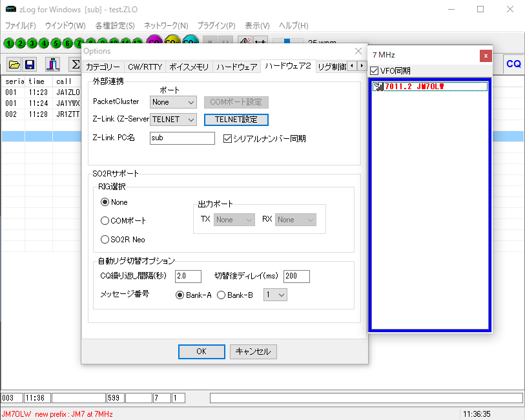Switch to ハードウェア2 tab

[287, 66]
